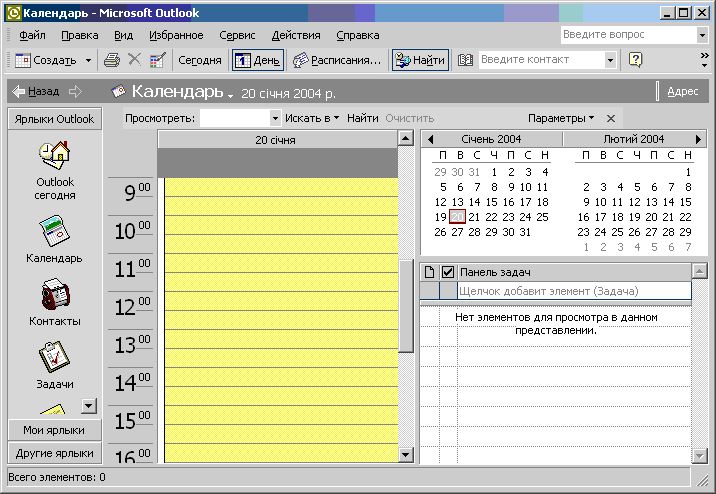Screen dimensions: 716x494
Task: Click the Help question mark icon
Action: pos(635,60)
